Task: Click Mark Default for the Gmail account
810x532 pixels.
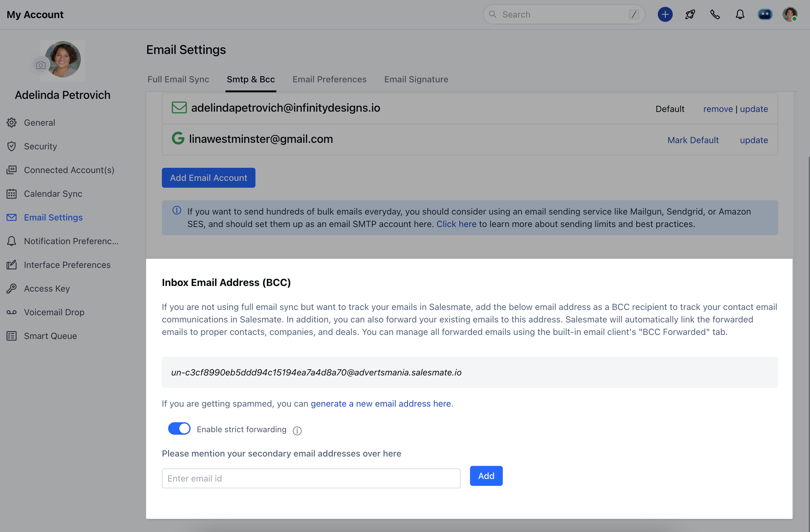Action: [x=693, y=140]
